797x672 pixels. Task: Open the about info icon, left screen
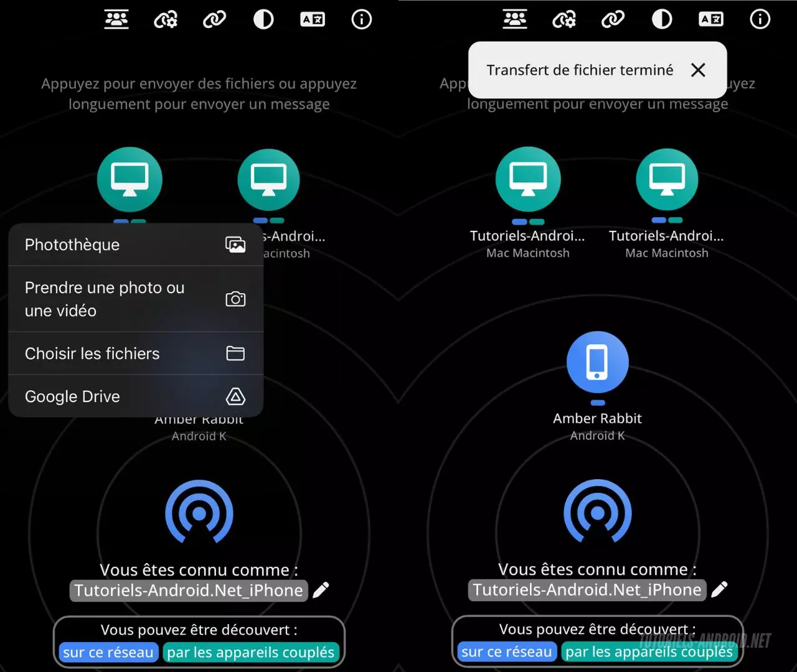coord(362,20)
